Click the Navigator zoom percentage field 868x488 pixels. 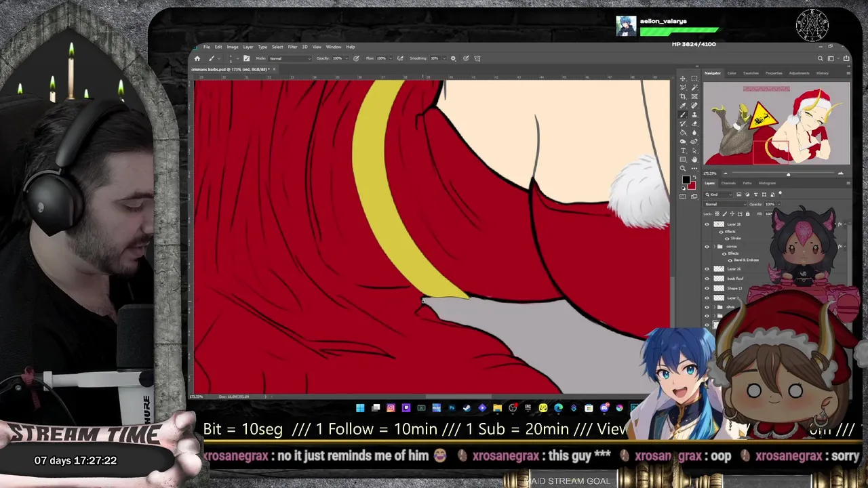[711, 174]
